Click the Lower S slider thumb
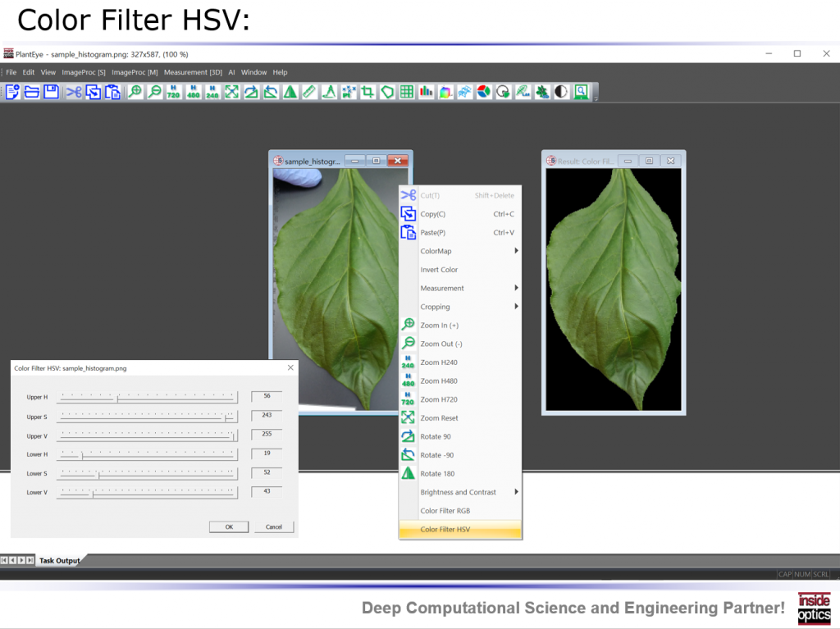 coord(98,474)
